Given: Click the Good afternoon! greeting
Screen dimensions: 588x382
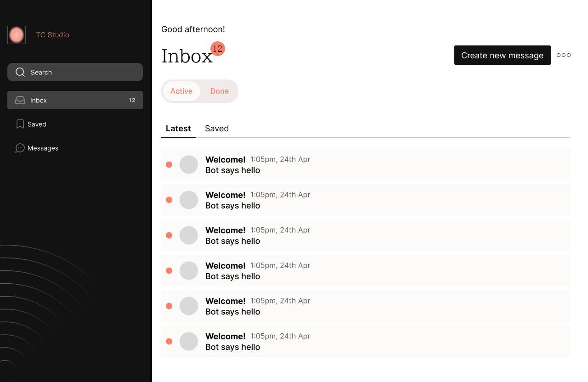Looking at the screenshot, I should (193, 29).
